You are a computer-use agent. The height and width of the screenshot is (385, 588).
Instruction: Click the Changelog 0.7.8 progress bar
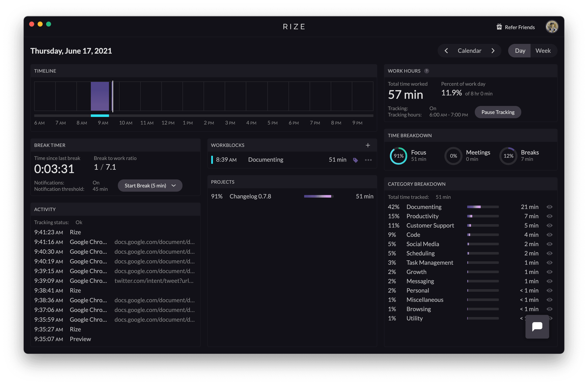tap(319, 196)
